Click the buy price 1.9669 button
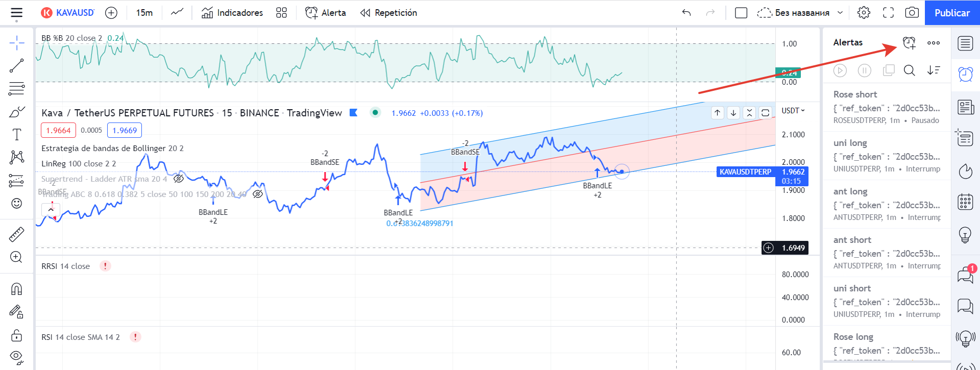The image size is (980, 370). tap(125, 130)
